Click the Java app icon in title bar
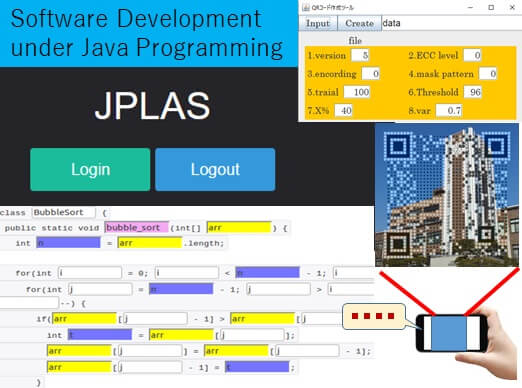522x388 pixels. pos(306,7)
